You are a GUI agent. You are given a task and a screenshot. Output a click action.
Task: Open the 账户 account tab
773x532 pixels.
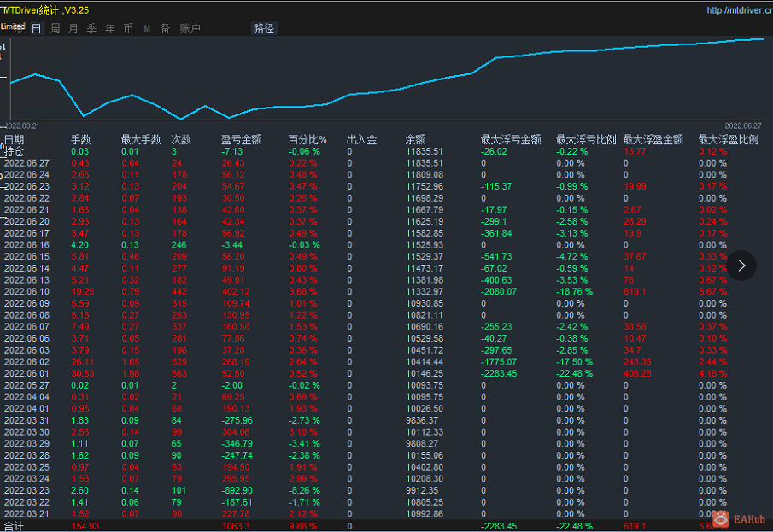click(190, 28)
